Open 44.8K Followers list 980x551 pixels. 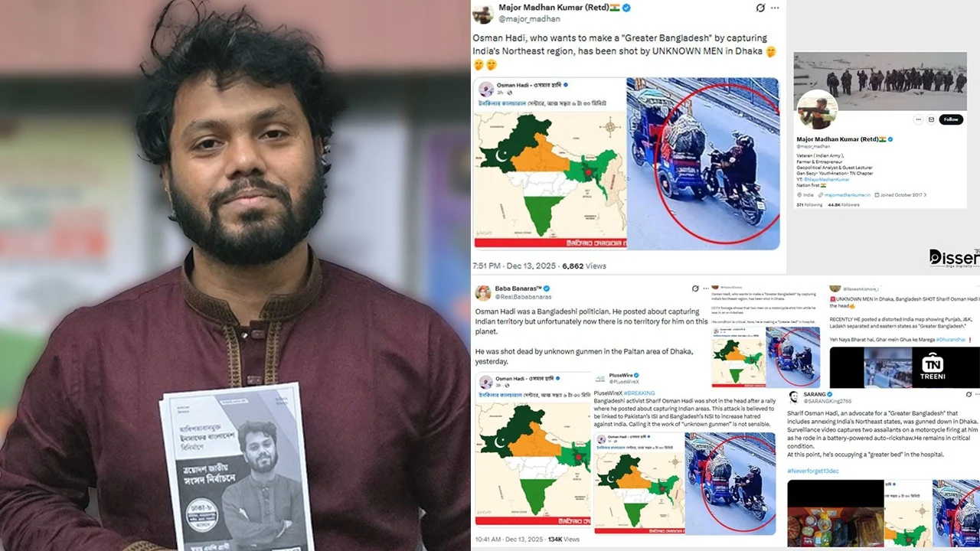(x=844, y=205)
